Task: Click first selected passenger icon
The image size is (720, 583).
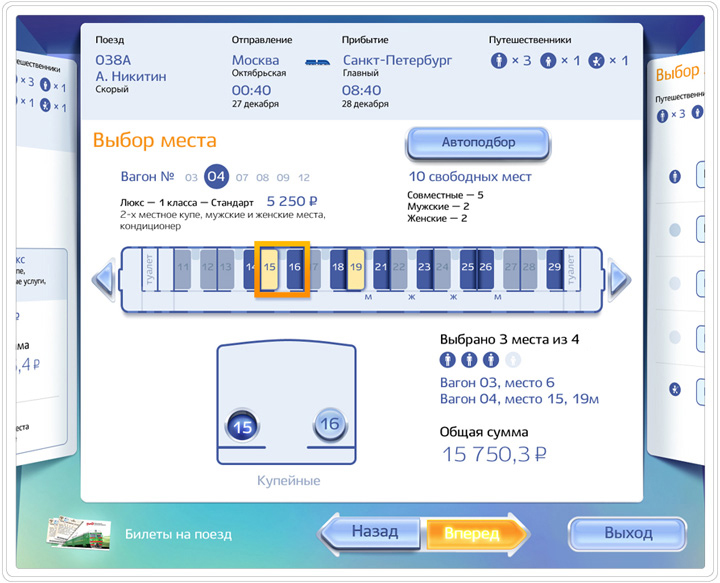Action: [448, 359]
